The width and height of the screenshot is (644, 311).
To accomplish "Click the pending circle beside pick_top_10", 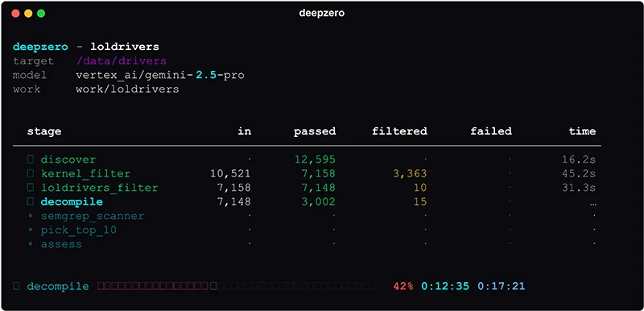I will [x=30, y=230].
